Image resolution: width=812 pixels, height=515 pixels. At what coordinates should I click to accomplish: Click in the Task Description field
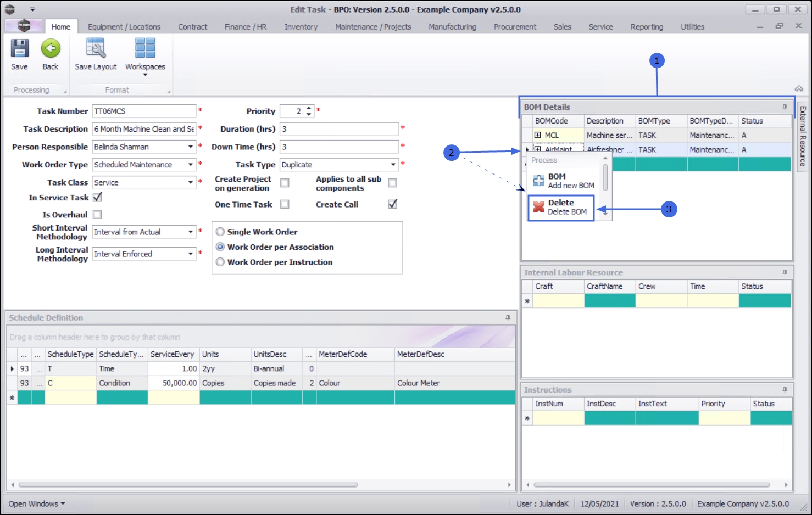pyautogui.click(x=144, y=129)
